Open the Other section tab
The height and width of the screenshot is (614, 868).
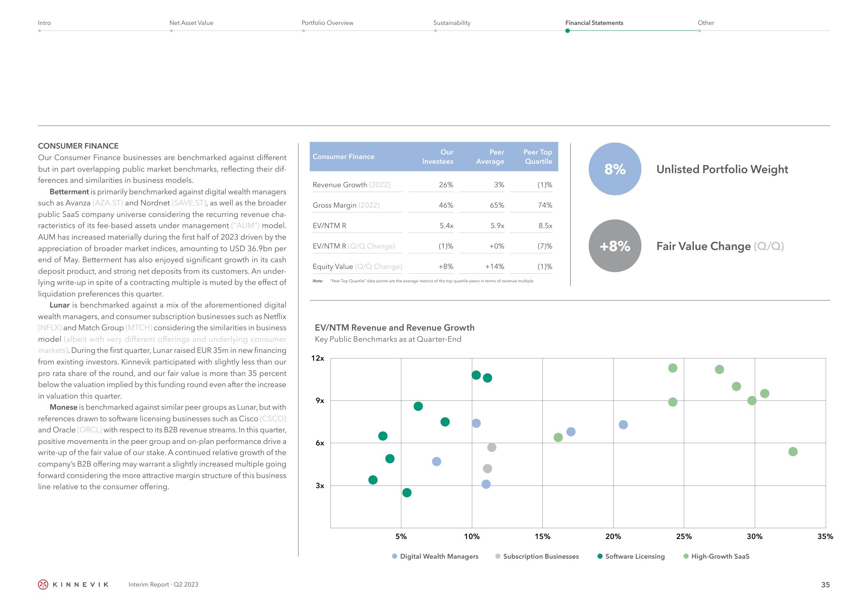pyautogui.click(x=706, y=23)
